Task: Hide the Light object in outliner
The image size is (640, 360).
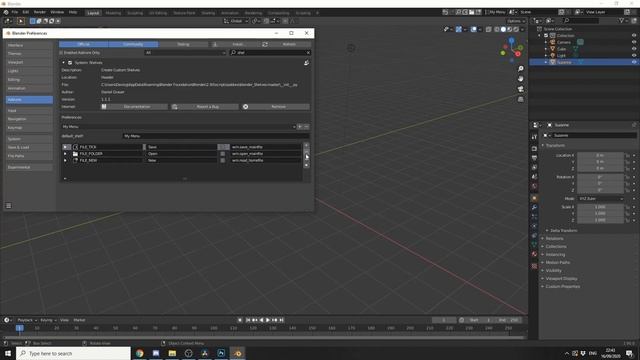Action: [x=634, y=55]
